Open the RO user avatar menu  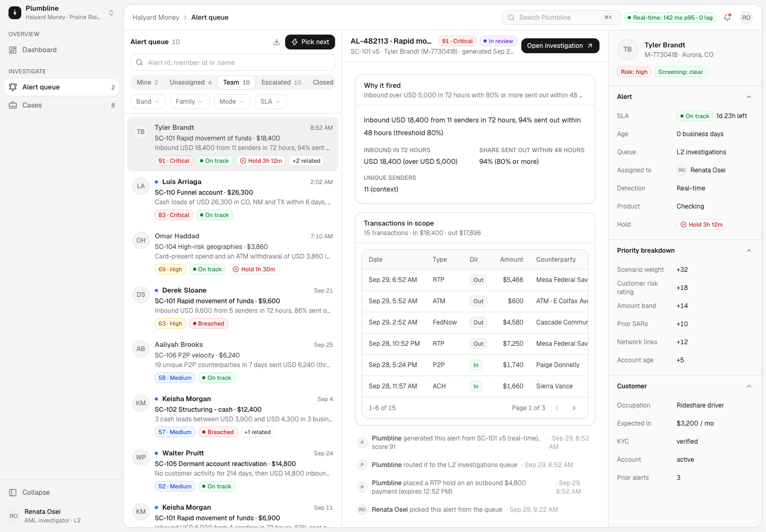(x=746, y=18)
